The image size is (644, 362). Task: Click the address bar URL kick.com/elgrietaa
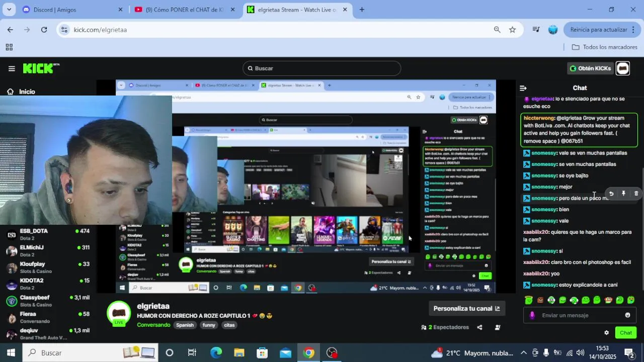coord(100,30)
